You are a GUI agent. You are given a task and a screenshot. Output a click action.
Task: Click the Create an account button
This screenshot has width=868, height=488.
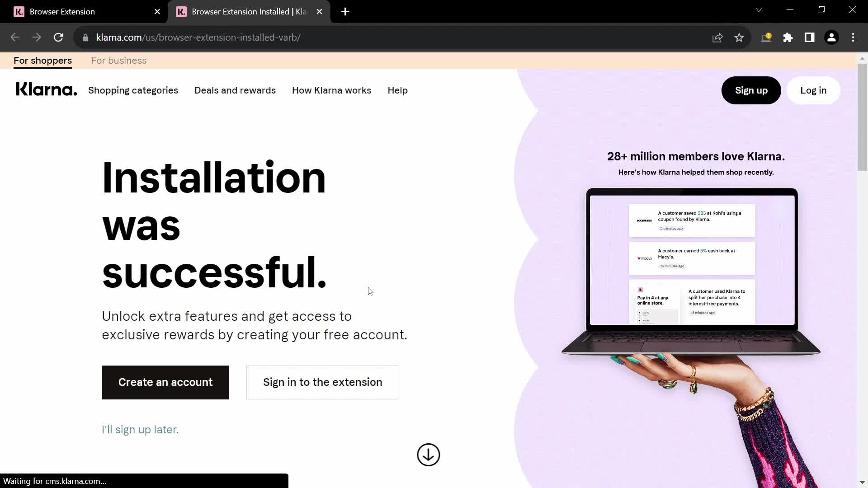[x=166, y=382]
